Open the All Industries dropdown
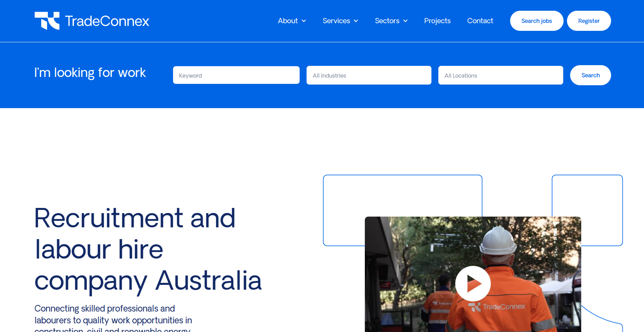The height and width of the screenshot is (332, 644). pyautogui.click(x=369, y=75)
